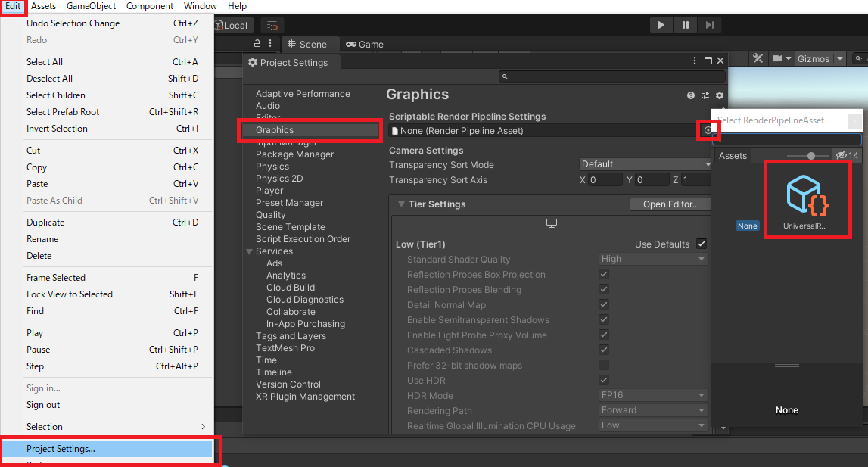Select Quality in settings list

click(x=271, y=215)
